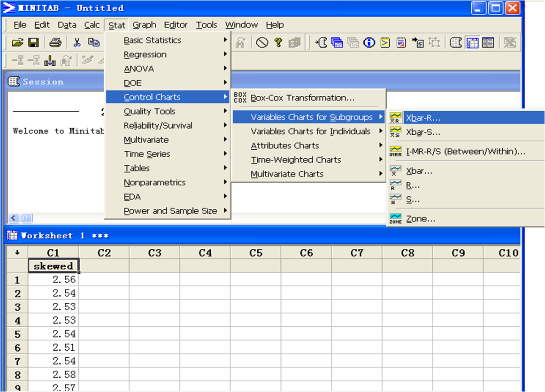Click the Cancel icon in toolbar

coord(262,43)
